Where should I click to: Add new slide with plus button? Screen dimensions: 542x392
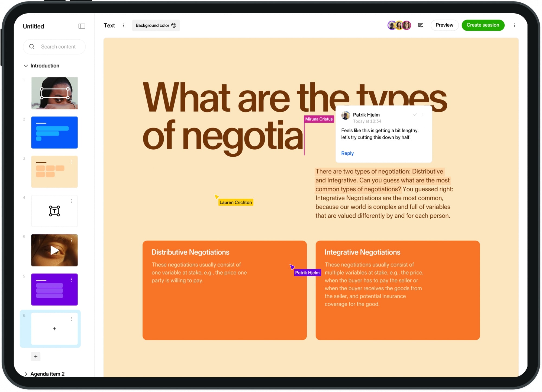tap(36, 357)
